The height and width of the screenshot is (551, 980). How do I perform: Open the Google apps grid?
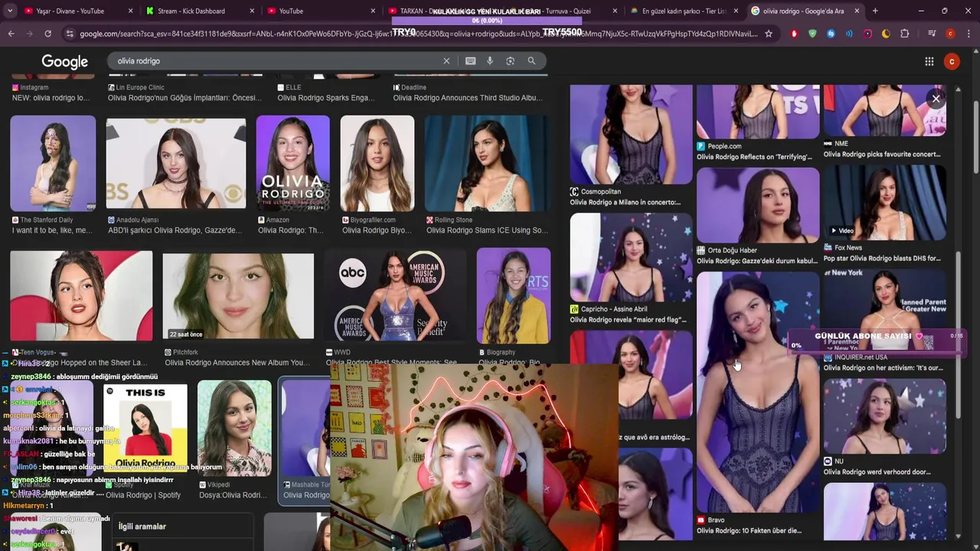[x=929, y=61]
